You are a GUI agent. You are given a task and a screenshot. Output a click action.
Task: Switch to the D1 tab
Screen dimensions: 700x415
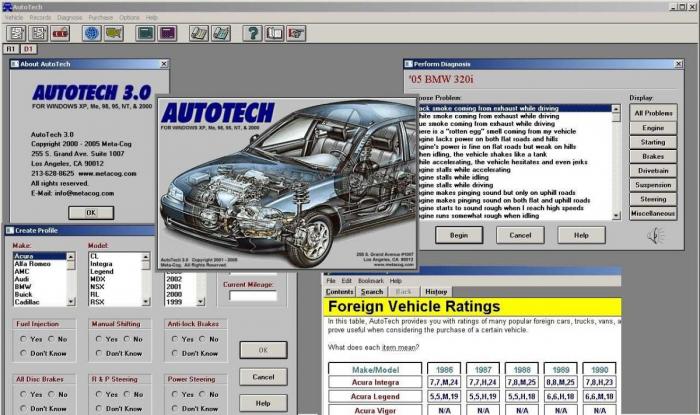coord(28,49)
